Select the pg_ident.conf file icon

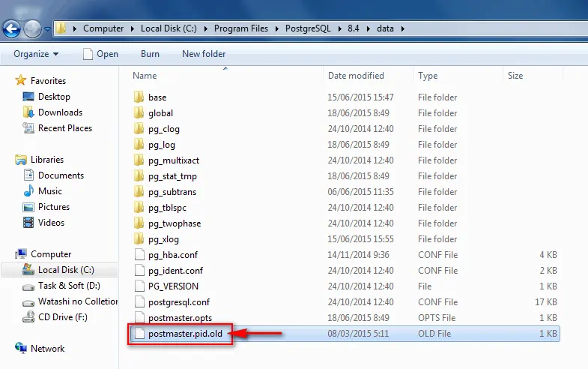(139, 270)
